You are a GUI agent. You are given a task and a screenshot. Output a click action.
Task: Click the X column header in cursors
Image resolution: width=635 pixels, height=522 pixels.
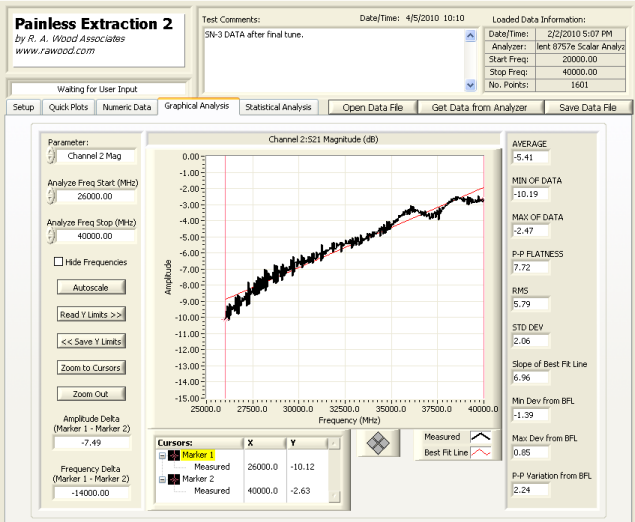[265, 443]
